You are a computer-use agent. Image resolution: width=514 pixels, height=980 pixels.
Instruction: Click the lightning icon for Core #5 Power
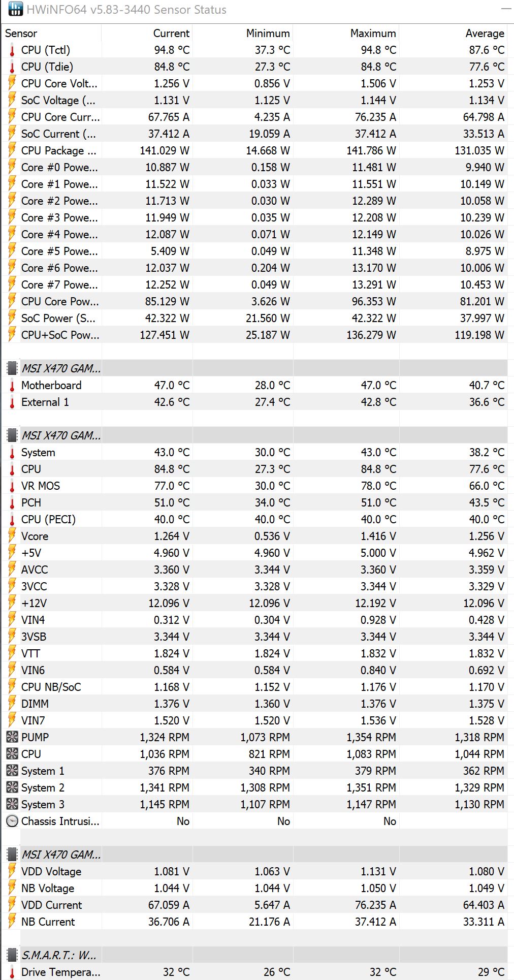(x=12, y=251)
